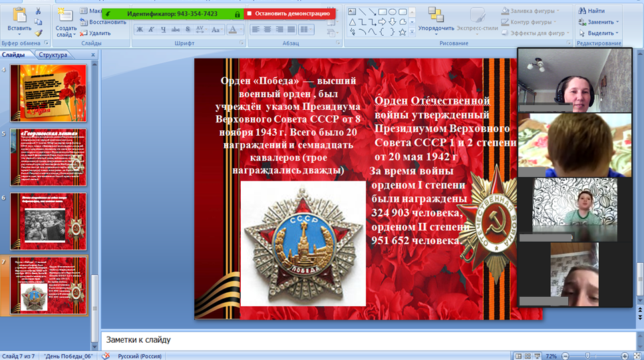
Task: Toggle italic formatting (К)
Action: (152, 29)
